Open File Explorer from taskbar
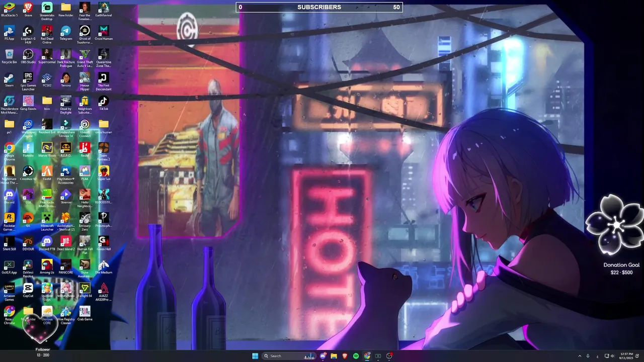The height and width of the screenshot is (362, 644). (334, 356)
